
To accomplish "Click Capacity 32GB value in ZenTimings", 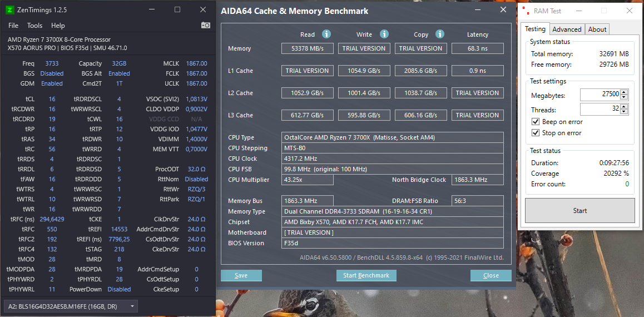I will point(119,63).
